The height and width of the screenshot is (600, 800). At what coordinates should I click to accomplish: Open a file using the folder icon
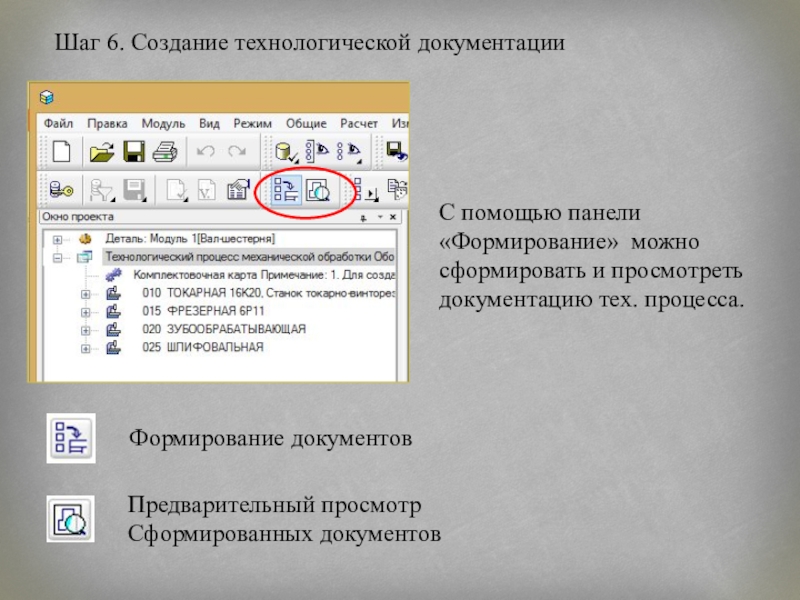coord(102,152)
